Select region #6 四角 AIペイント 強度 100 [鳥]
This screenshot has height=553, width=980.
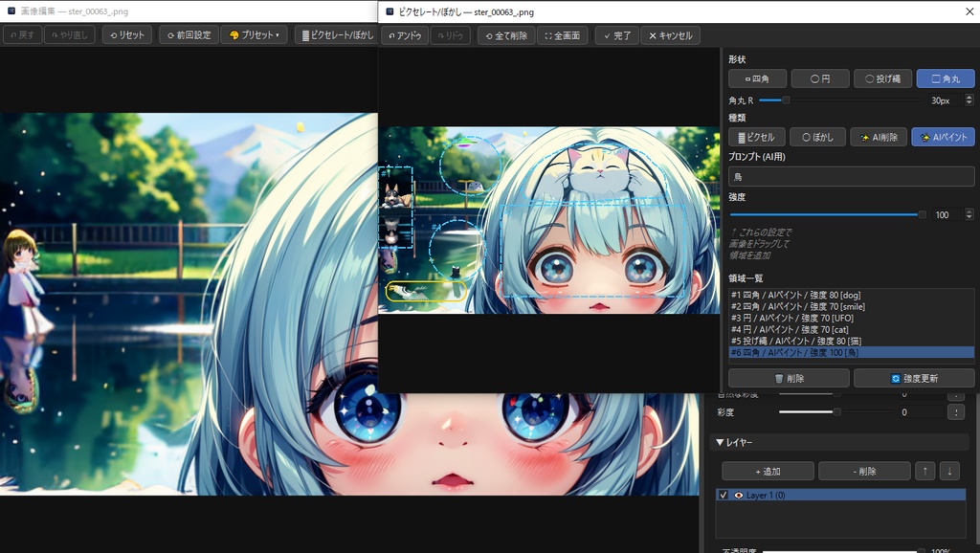click(851, 352)
